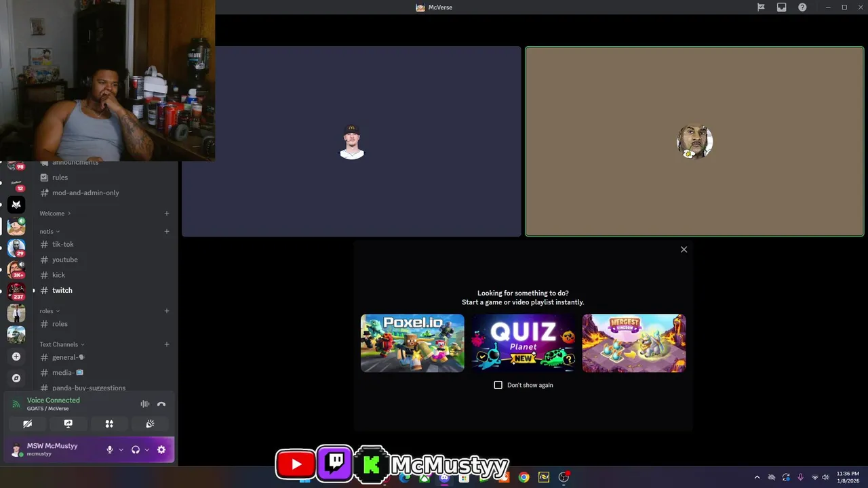Open the Inbox icon in title bar
Viewport: 868px width, 488px height.
(x=782, y=7)
